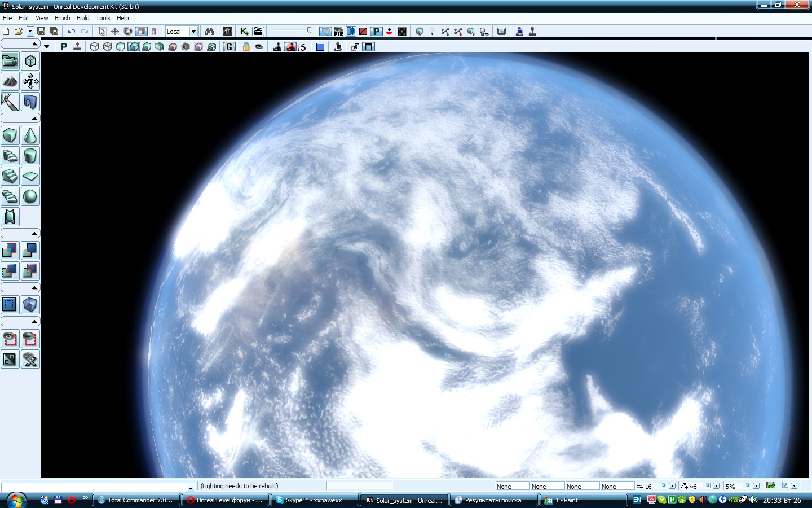Open the Brush menu
Image resolution: width=812 pixels, height=508 pixels.
62,18
